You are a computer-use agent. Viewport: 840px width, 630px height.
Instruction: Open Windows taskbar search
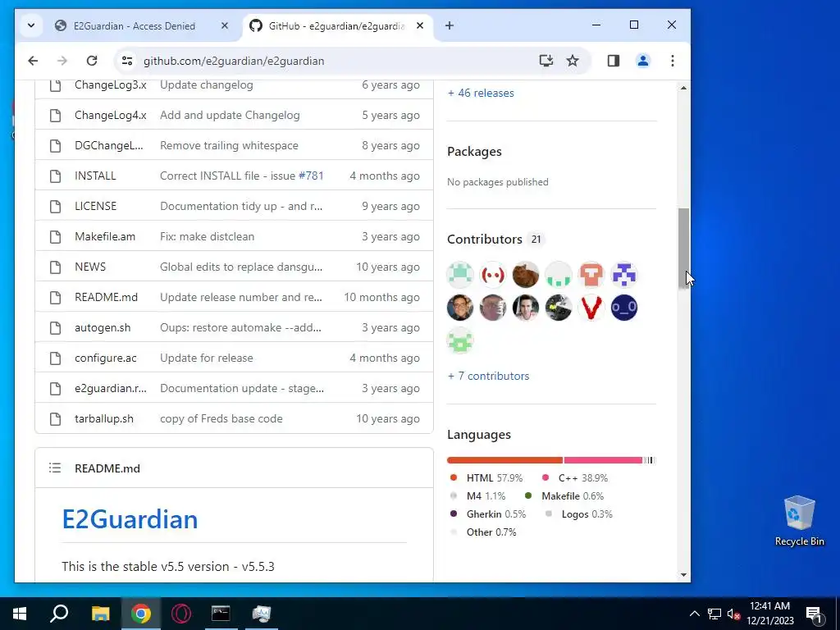(59, 614)
